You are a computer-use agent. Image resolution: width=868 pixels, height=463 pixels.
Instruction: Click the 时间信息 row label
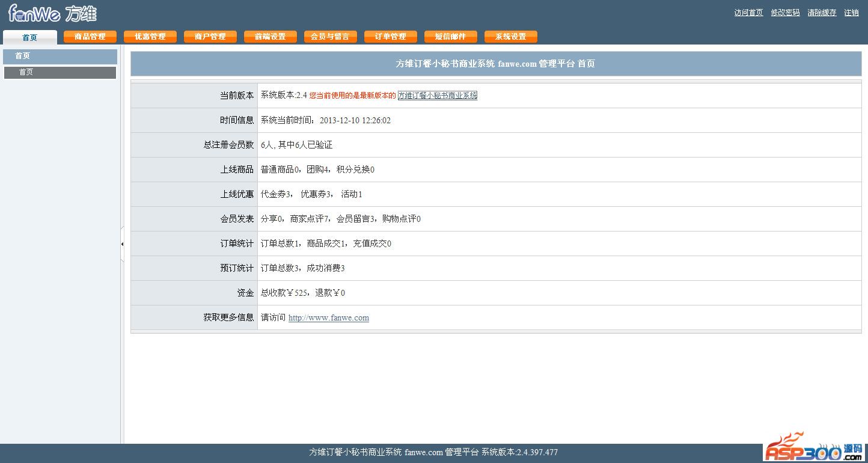click(x=237, y=120)
